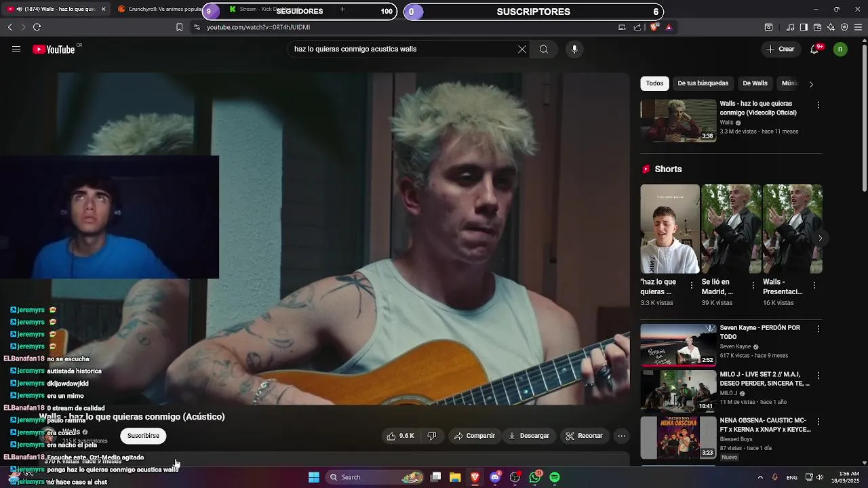This screenshot has height=488, width=868.
Task: Click the Crear button
Action: [781, 49]
